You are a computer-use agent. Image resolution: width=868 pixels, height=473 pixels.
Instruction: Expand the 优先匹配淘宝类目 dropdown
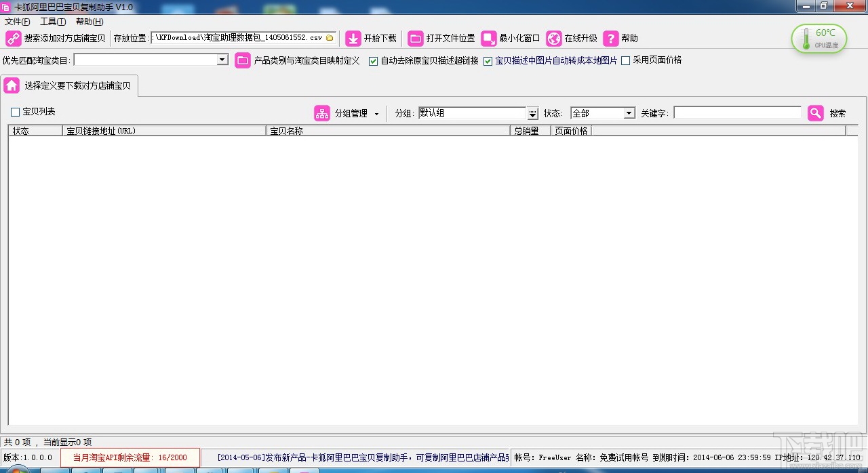[x=222, y=60]
